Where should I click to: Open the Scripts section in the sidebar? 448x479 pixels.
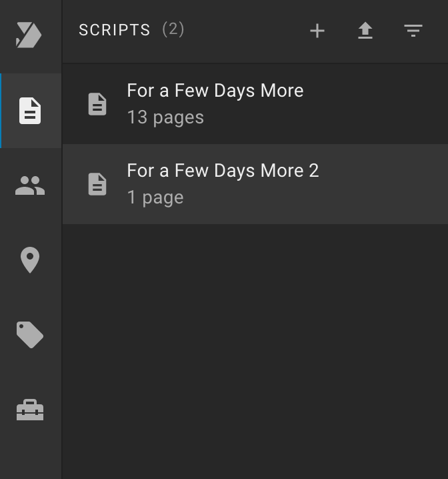[x=30, y=111]
